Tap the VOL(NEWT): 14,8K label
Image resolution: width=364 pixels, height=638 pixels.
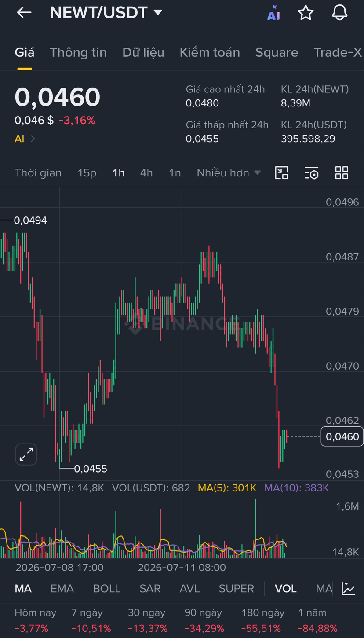pyautogui.click(x=59, y=488)
